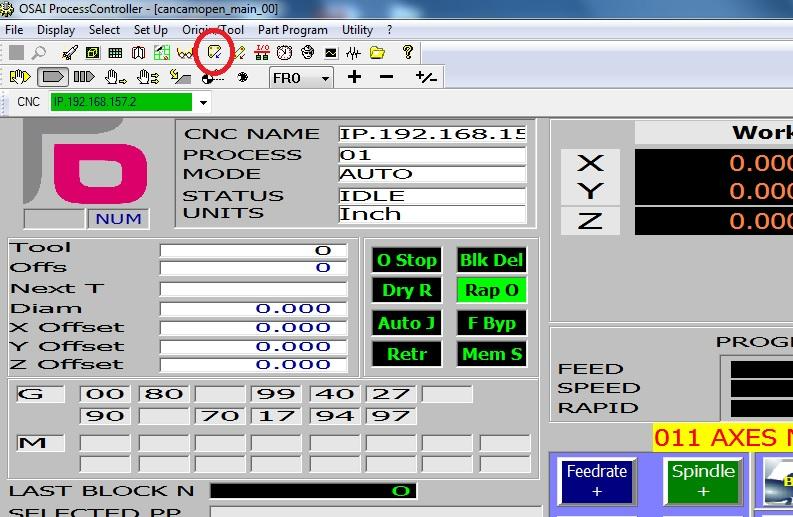793x517 pixels.
Task: Select the triple block arrow mode icon
Action: pos(84,77)
